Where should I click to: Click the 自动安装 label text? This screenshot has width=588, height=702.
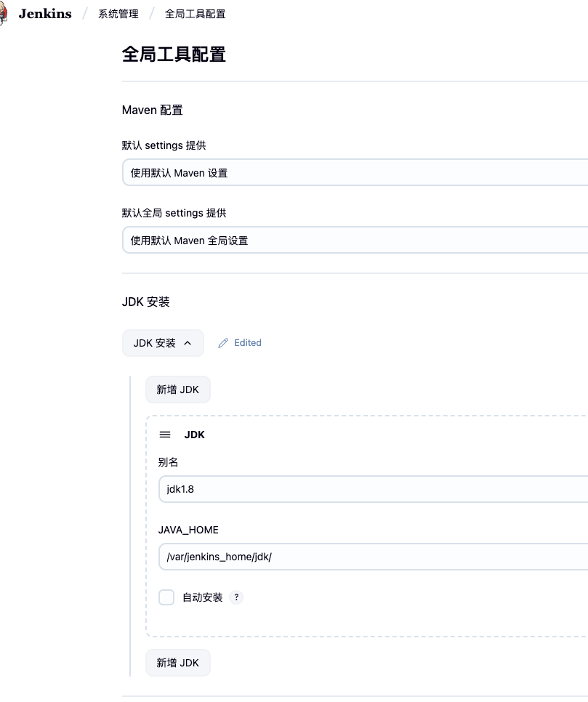pos(202,597)
